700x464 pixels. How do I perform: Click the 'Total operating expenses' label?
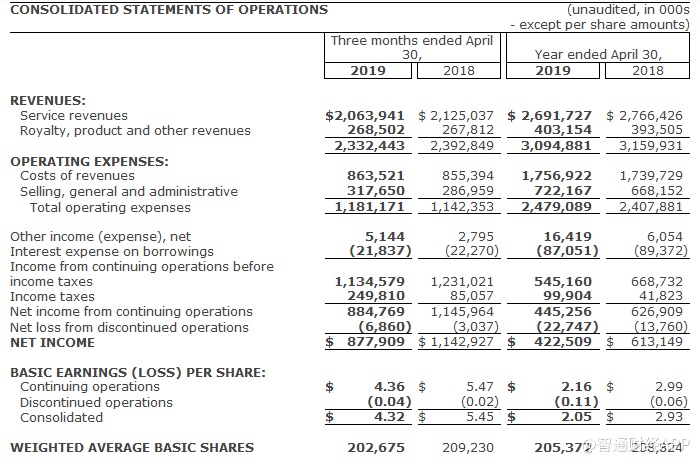[110, 208]
